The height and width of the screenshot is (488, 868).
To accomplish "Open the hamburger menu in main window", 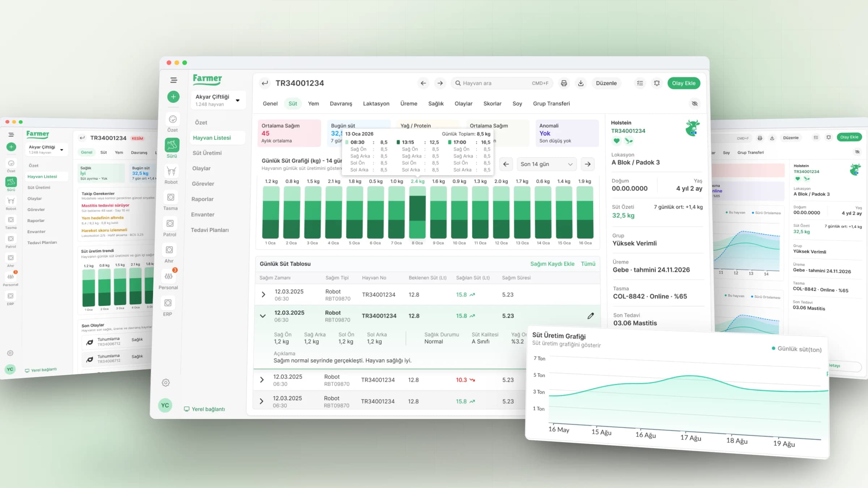I will pos(174,80).
